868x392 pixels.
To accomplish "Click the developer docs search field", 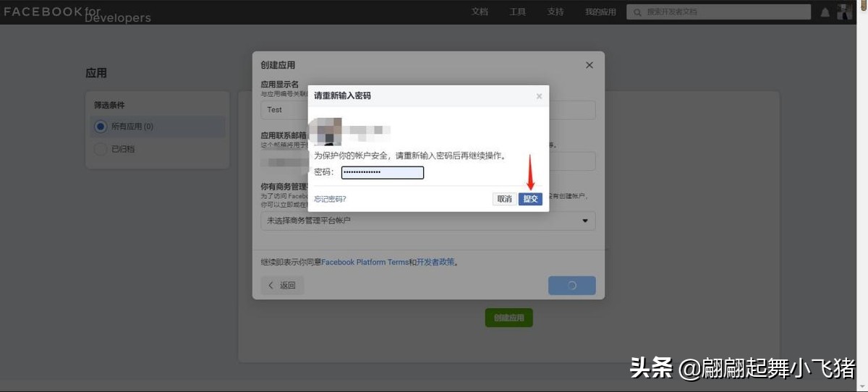I will [x=718, y=12].
